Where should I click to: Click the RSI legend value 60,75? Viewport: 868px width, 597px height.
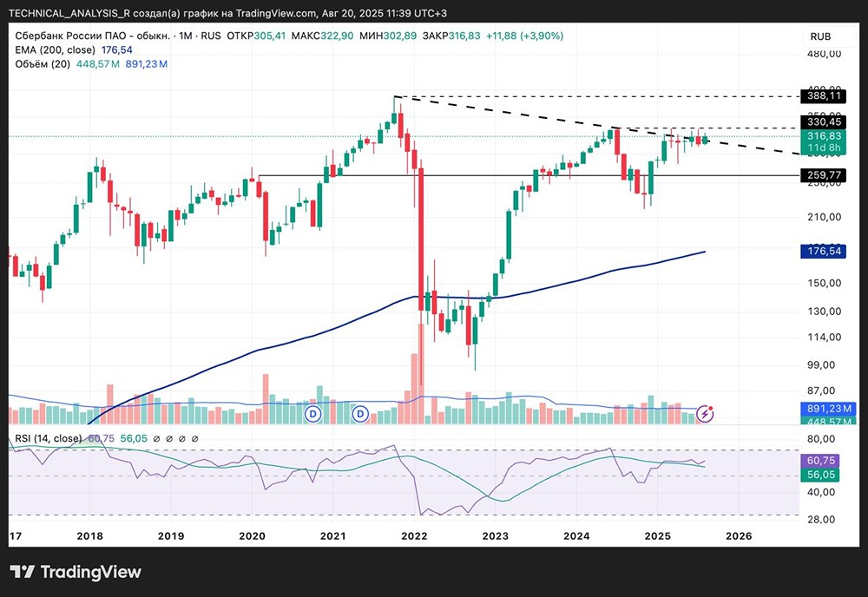point(102,439)
